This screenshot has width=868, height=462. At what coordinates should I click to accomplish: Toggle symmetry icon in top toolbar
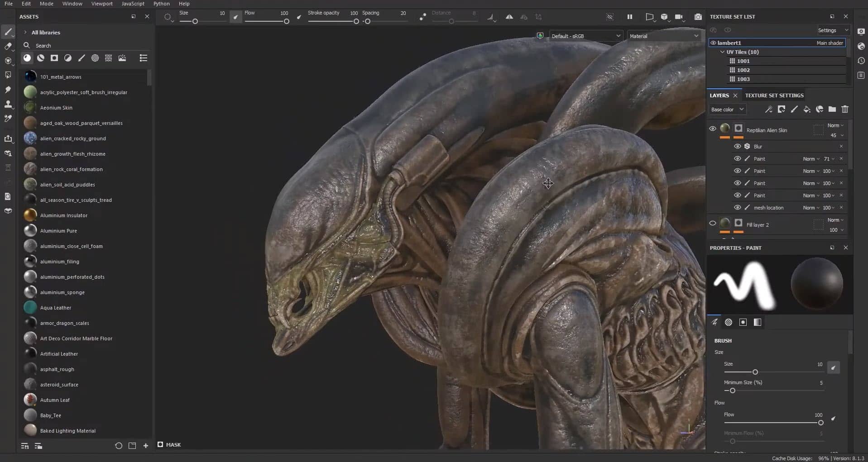509,17
